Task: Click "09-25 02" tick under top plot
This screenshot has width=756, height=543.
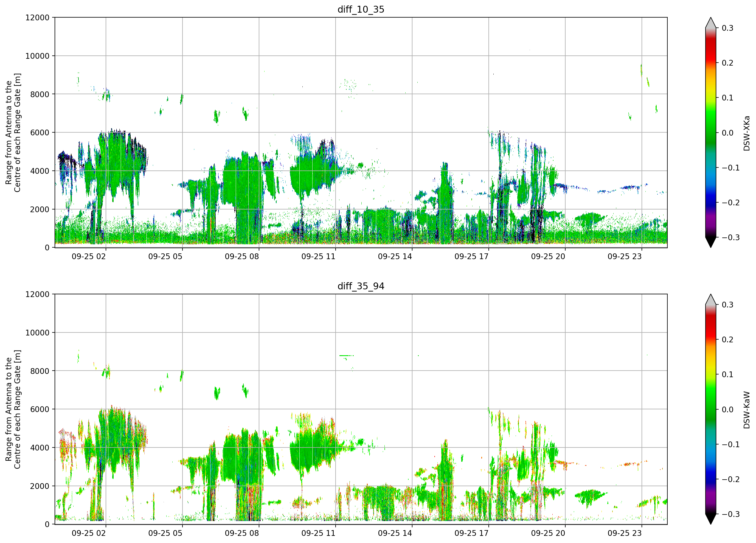Action: pos(89,256)
